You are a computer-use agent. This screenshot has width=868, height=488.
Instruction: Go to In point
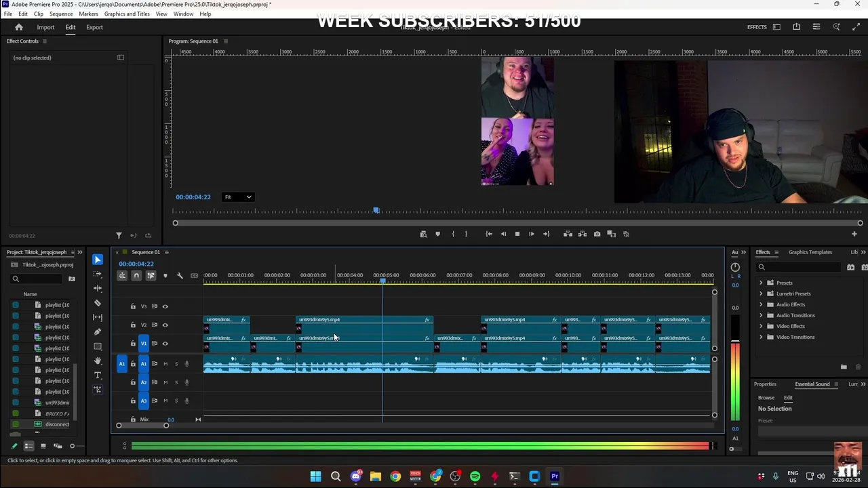(x=489, y=234)
